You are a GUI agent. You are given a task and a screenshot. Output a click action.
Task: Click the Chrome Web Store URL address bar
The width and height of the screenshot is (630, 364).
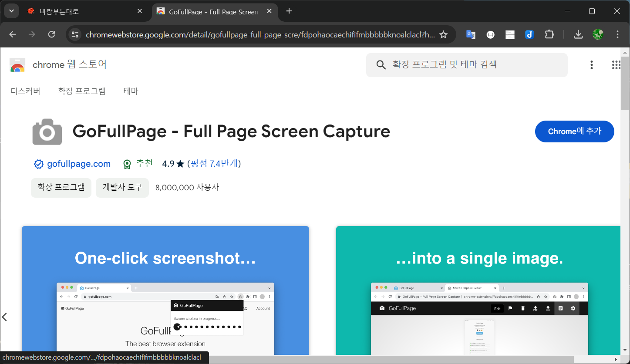point(260,35)
